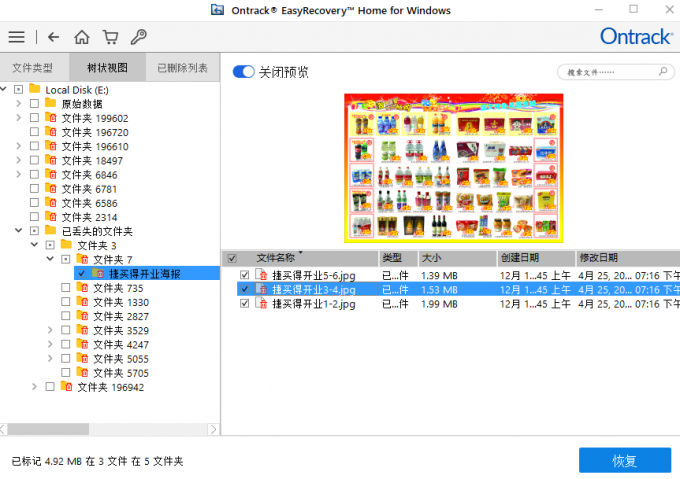The height and width of the screenshot is (479, 680).
Task: Check the box for 文件夹 199602
Action: [34, 118]
